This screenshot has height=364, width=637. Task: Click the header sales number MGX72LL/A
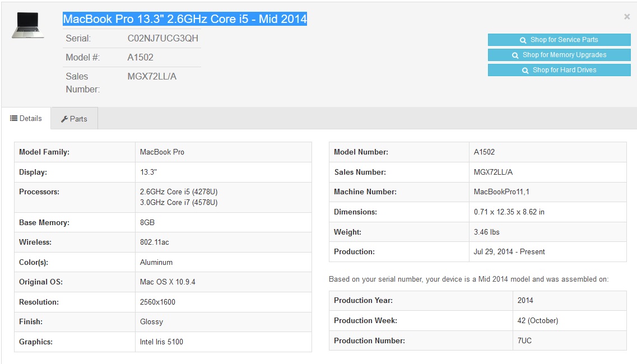[152, 76]
